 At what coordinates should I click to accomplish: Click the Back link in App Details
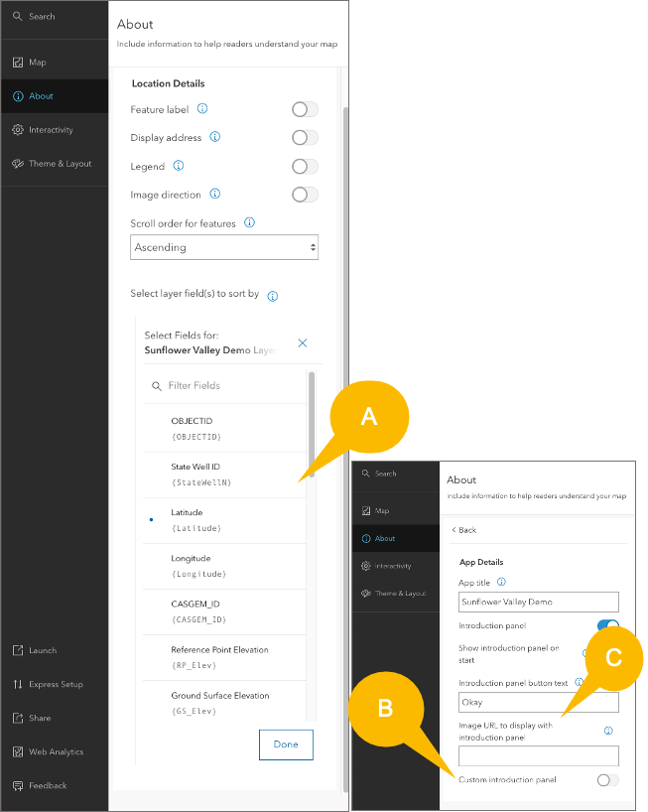pos(463,530)
